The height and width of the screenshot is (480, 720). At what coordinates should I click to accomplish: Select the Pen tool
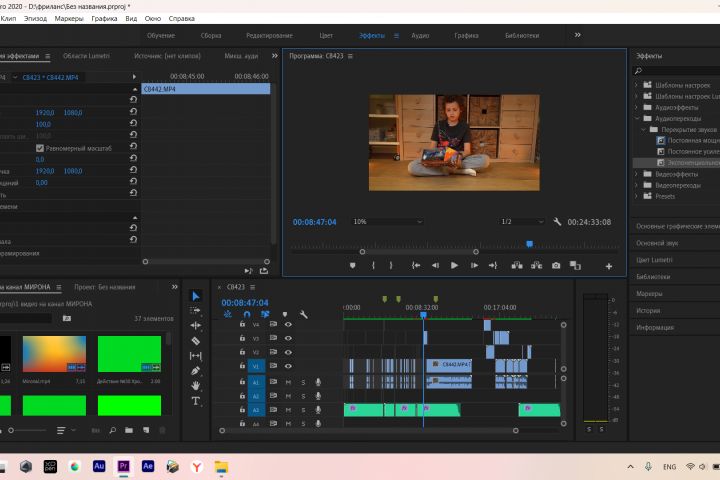tap(196, 371)
